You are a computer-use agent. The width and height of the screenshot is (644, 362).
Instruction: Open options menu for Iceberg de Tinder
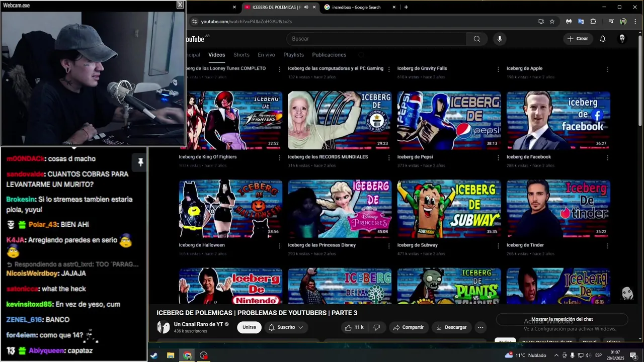pos(607,246)
